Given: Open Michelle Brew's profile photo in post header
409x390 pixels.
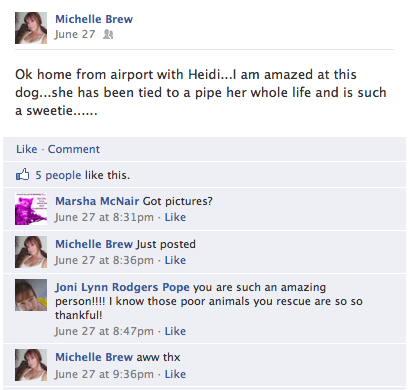Looking at the screenshot, I should pos(31,28).
